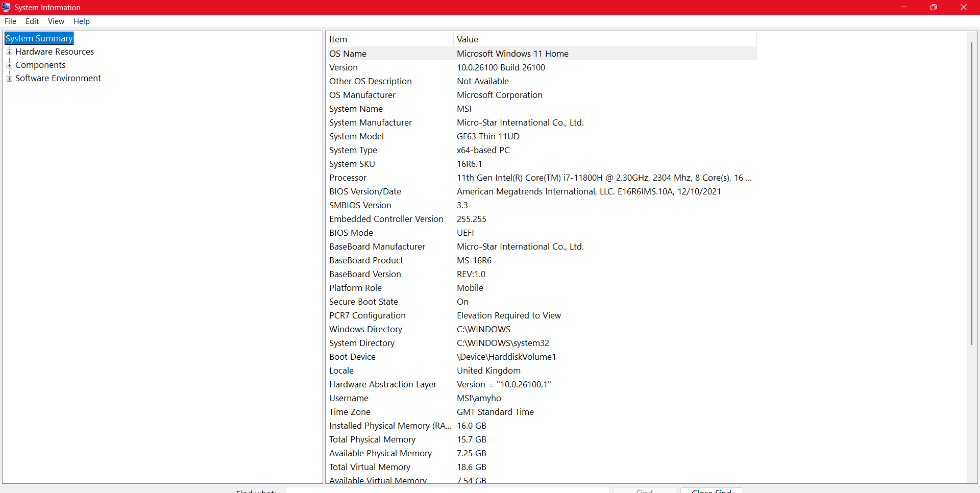Open the Help menu

(82, 21)
